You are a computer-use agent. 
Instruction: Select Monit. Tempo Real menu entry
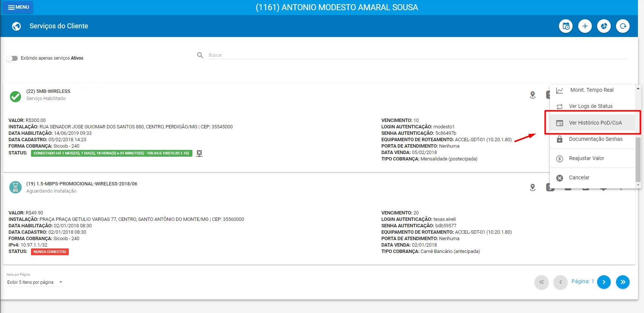pyautogui.click(x=592, y=90)
